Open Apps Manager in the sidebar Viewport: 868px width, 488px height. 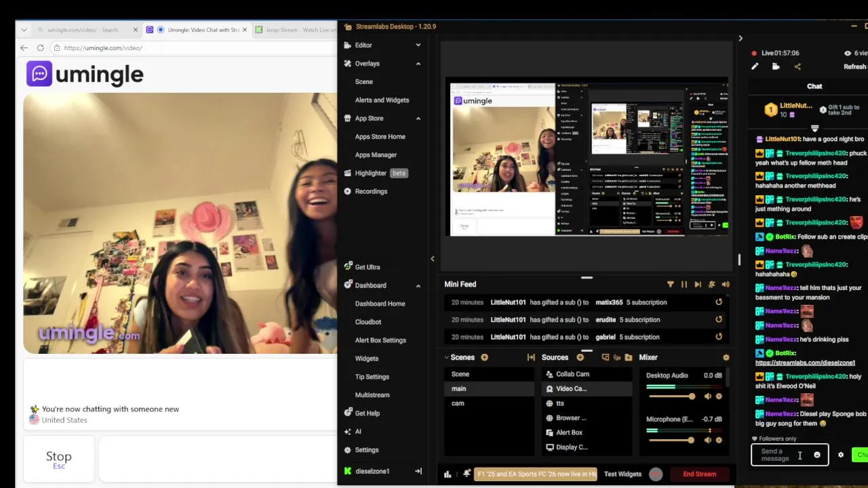click(x=376, y=155)
